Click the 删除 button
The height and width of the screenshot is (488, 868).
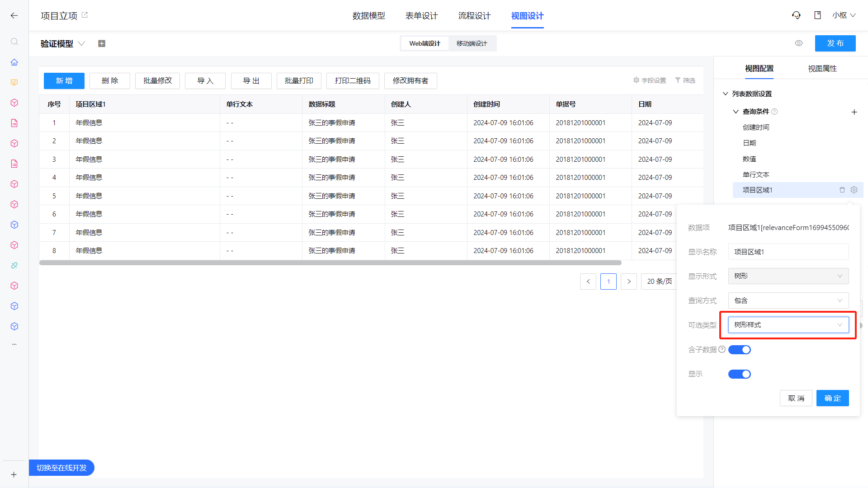(110, 81)
